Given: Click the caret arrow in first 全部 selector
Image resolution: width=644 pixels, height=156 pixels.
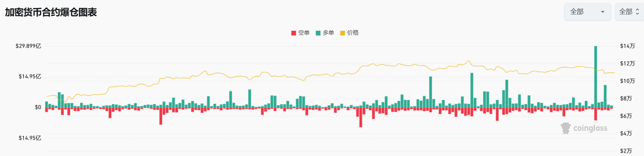Looking at the screenshot, I should [603, 12].
